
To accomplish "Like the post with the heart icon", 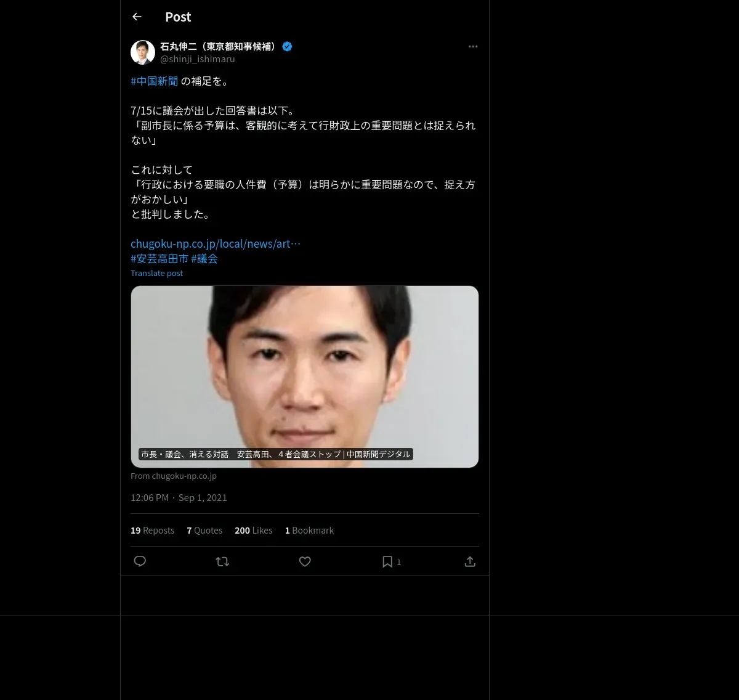I will pyautogui.click(x=305, y=561).
